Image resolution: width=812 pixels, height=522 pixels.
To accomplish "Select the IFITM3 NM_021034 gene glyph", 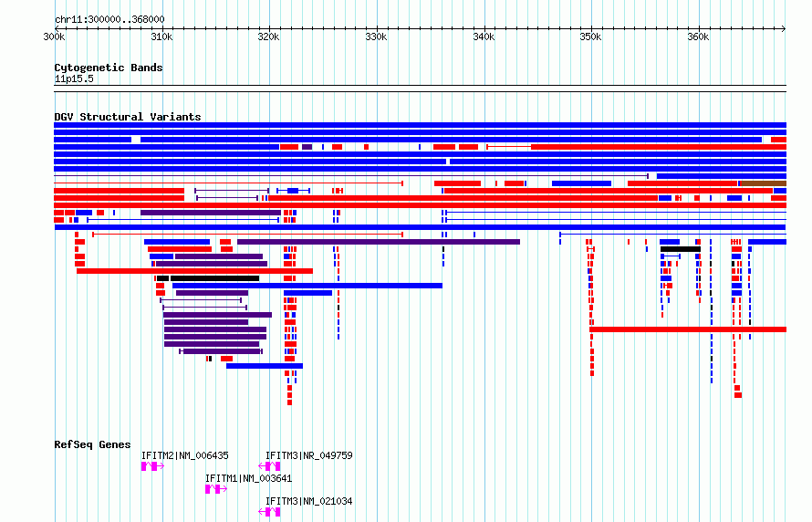I will pyautogui.click(x=269, y=512).
